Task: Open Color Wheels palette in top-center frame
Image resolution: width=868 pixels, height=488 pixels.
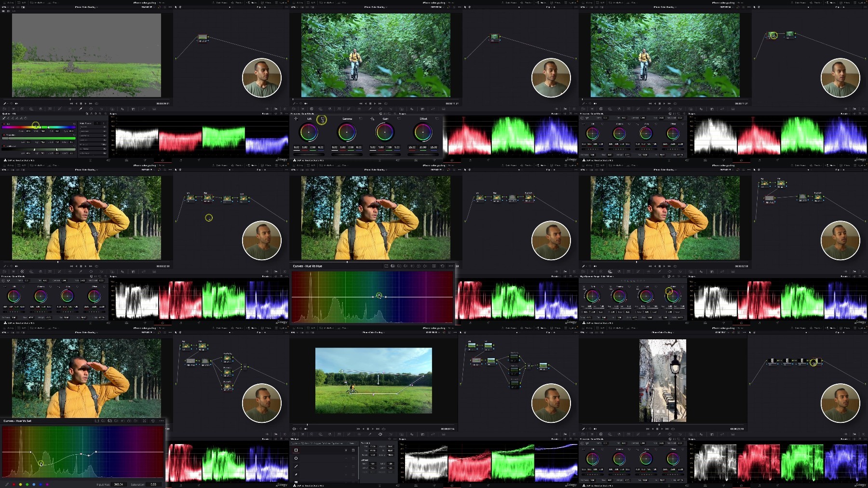Action: (x=312, y=109)
